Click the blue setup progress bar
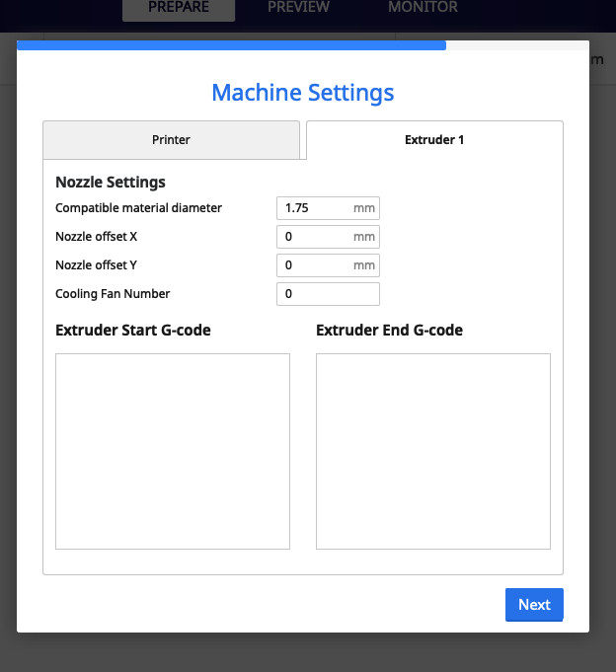616x672 pixels. coord(231,45)
